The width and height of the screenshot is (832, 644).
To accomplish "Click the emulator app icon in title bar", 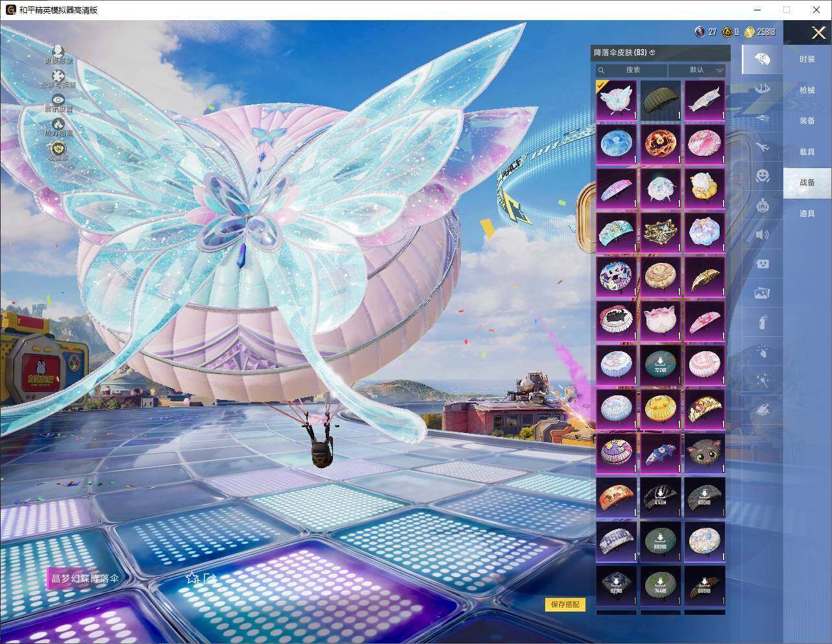I will click(x=10, y=10).
